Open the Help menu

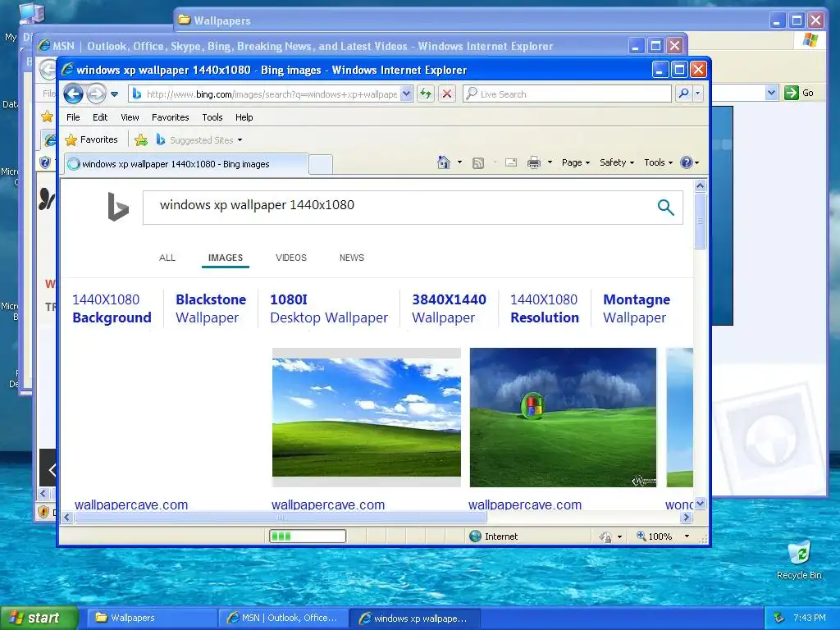point(244,117)
